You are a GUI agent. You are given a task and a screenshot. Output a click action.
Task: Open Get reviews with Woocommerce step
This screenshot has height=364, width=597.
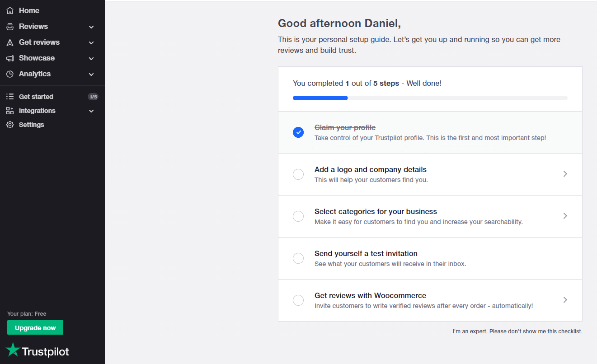[430, 300]
